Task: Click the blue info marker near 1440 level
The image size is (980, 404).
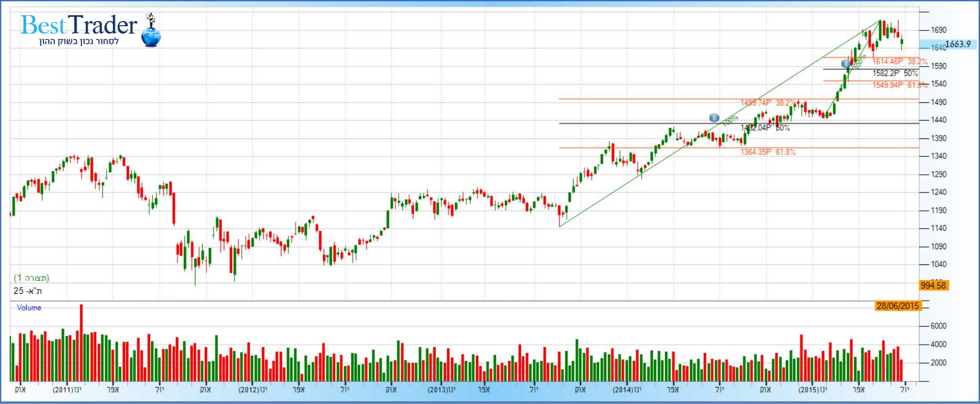Action: click(x=714, y=118)
